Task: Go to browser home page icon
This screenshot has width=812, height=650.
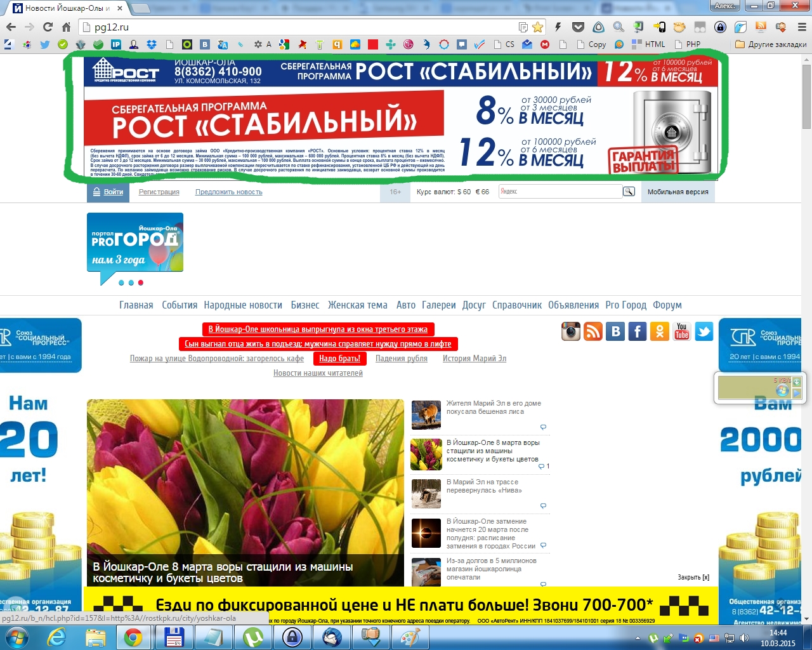Action: pos(66,27)
